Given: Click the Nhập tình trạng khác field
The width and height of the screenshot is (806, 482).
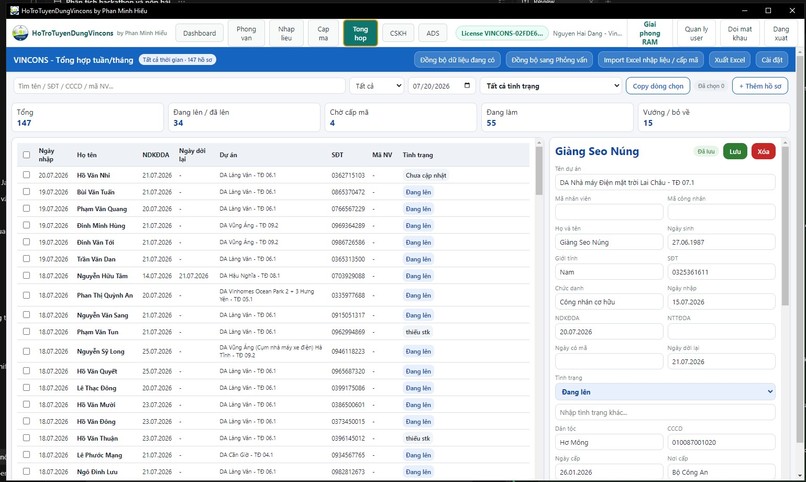Looking at the screenshot, I should click(x=665, y=412).
